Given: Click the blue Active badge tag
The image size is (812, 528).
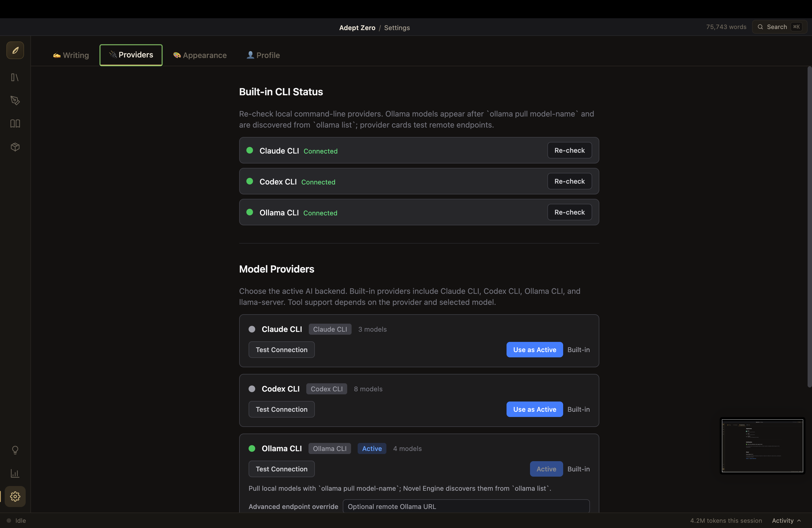Looking at the screenshot, I should (372, 448).
